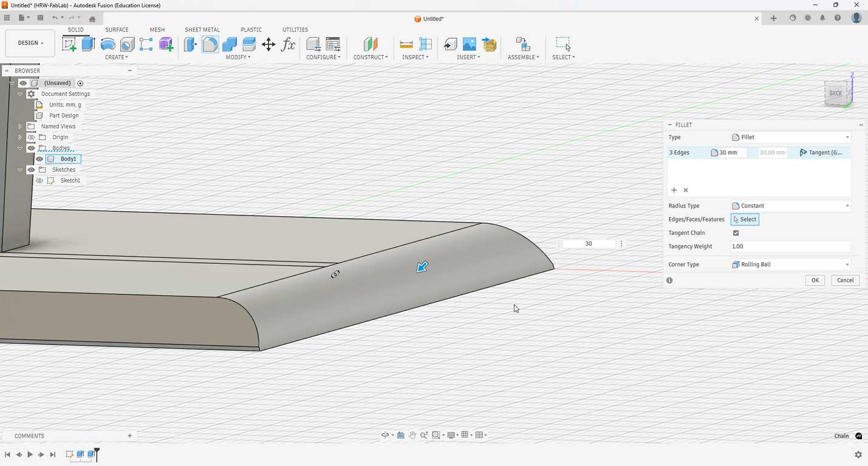Open Change Parameters (fx)

pos(288,44)
